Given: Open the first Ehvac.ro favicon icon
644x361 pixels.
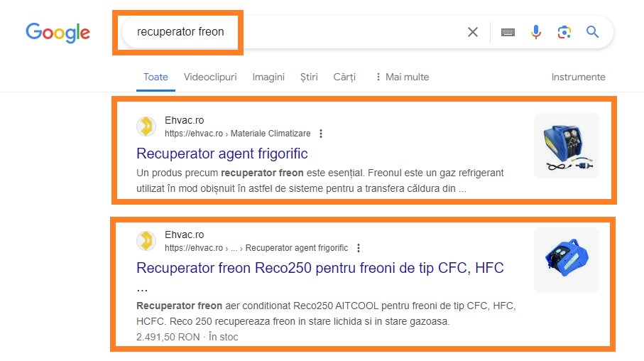Looking at the screenshot, I should coord(146,126).
